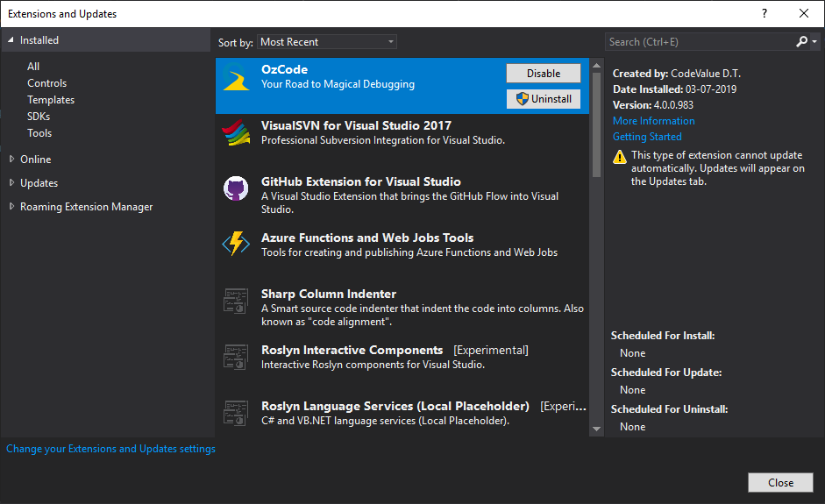
Task: Select GitHub Extension for Visual Studio title
Action: click(361, 182)
